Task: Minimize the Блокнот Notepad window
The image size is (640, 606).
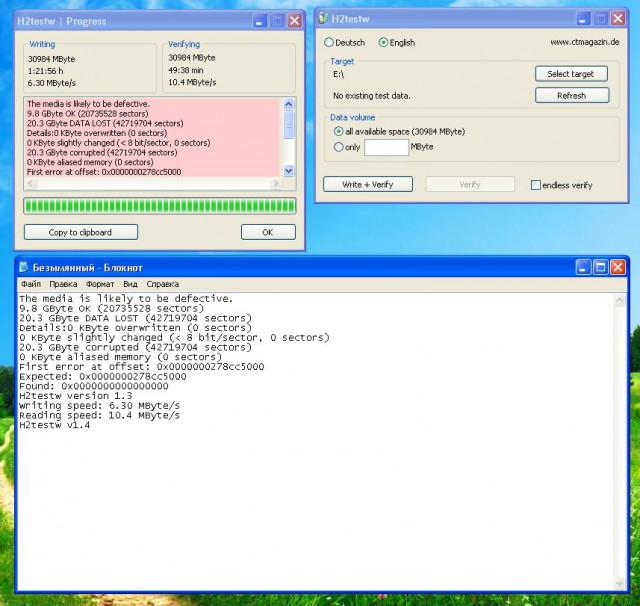Action: (x=583, y=267)
